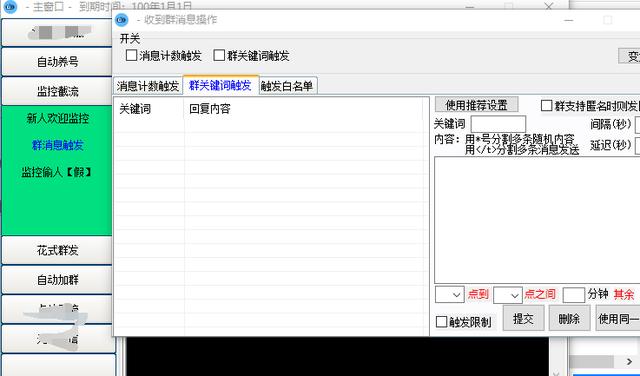Click the 收到群消息操作 dialog app icon
Screen dimensions: 640x376
(122, 20)
